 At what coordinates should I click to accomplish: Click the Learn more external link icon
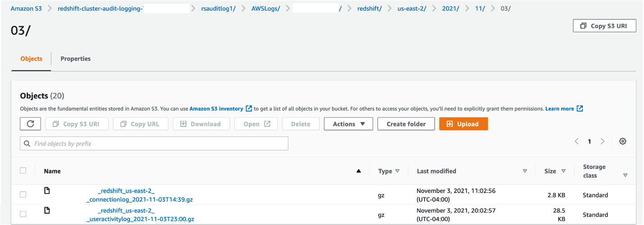580,108
